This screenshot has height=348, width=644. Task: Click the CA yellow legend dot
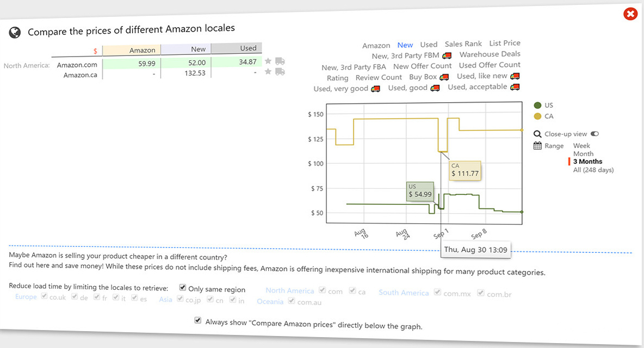pos(537,116)
